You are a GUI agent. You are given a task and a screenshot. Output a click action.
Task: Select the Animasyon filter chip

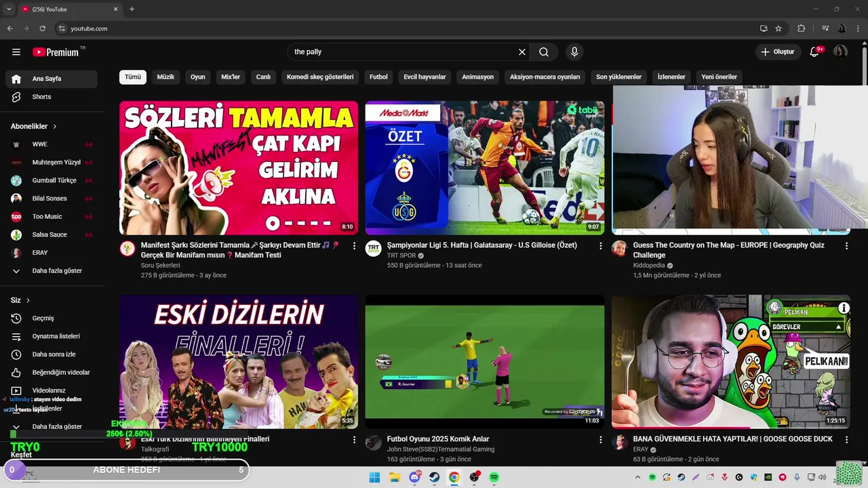click(x=478, y=77)
